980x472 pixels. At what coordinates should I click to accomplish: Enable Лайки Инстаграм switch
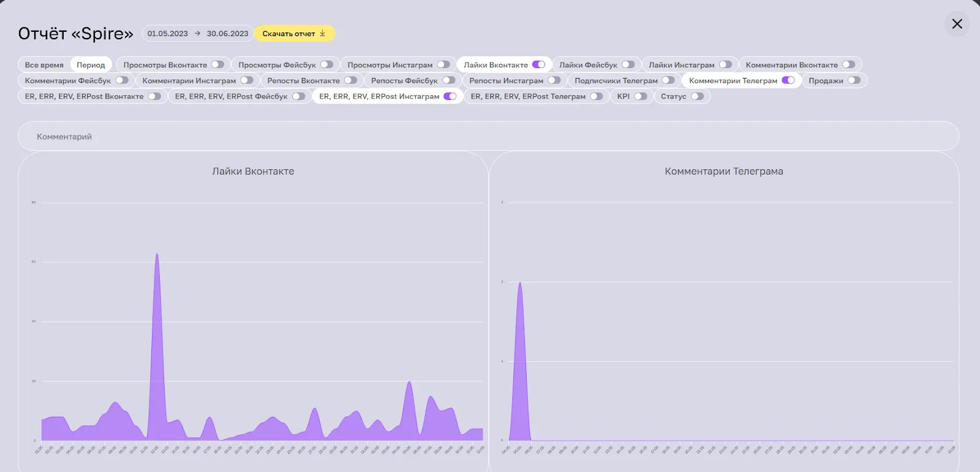725,64
